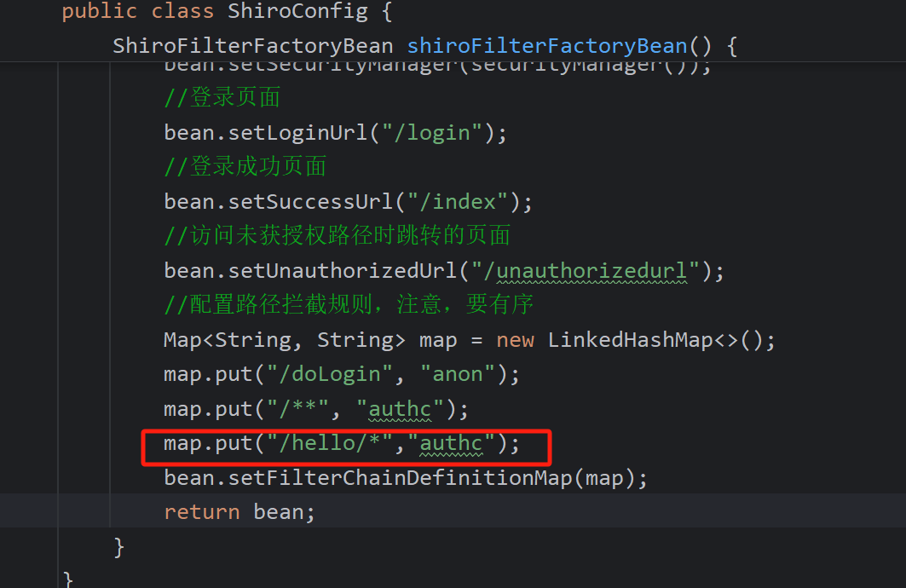Click the "anon" filter string

(x=458, y=374)
